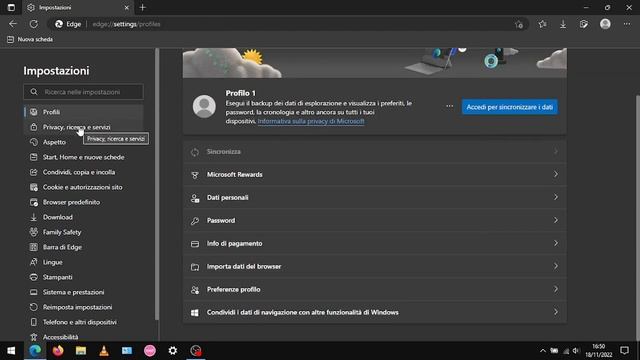Open Nuova scheda bookmark
Image resolution: width=640 pixels, height=360 pixels.
[30, 39]
